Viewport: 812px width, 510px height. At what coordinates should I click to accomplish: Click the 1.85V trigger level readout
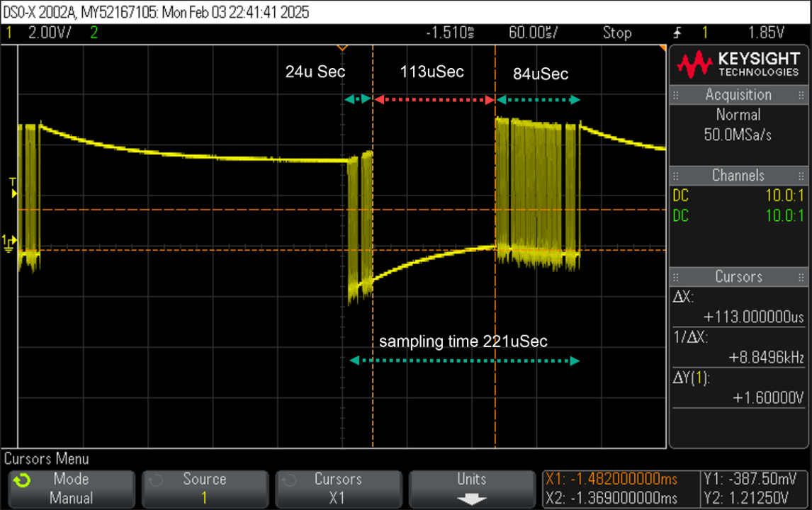767,33
